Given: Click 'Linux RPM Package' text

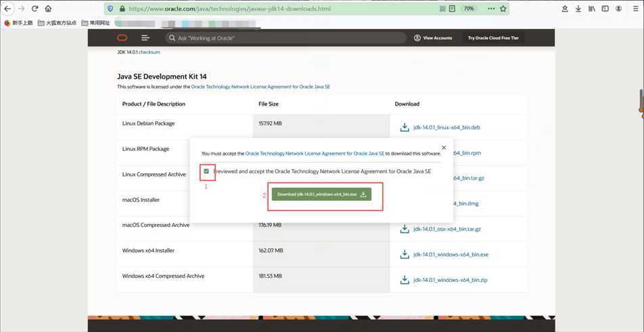Looking at the screenshot, I should click(145, 149).
